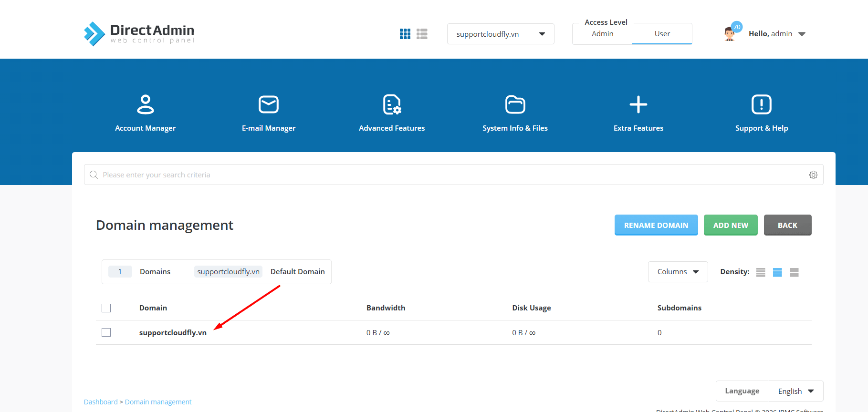868x412 pixels.
Task: Toggle the select-all domains checkbox
Action: (x=106, y=308)
